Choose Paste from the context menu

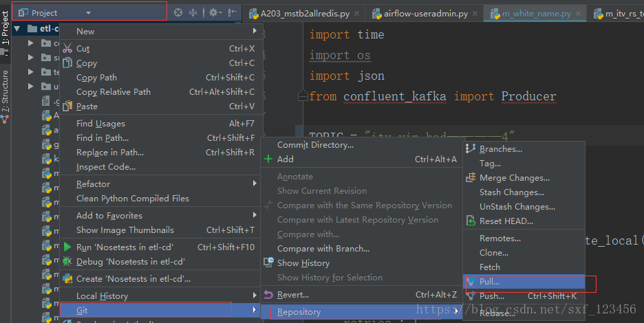click(161, 106)
